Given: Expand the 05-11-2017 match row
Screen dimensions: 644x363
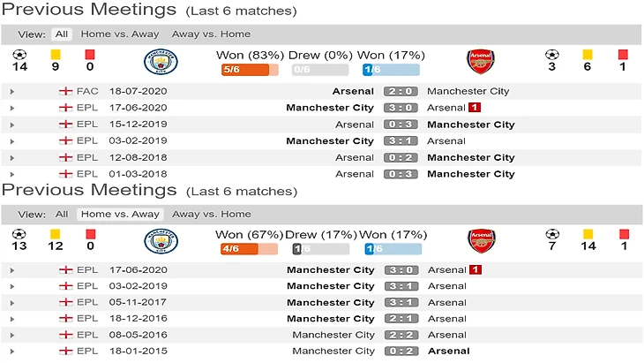Looking at the screenshot, I should pos(11,303).
